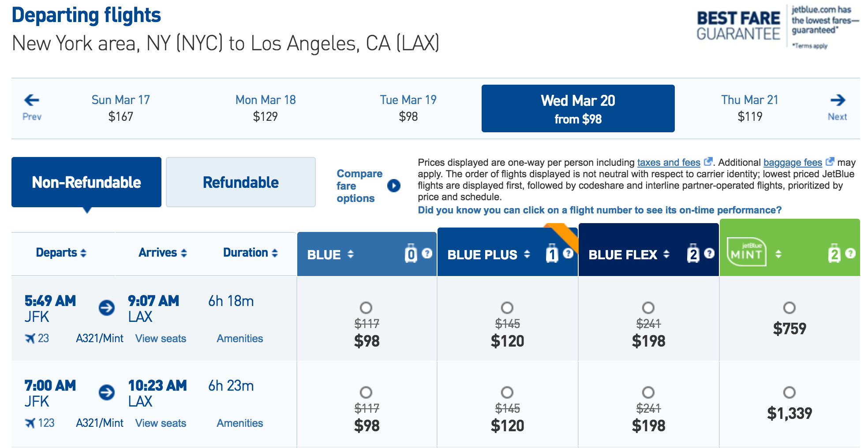Sort by Blue Flex fare price
868x448 pixels.
[x=629, y=254]
